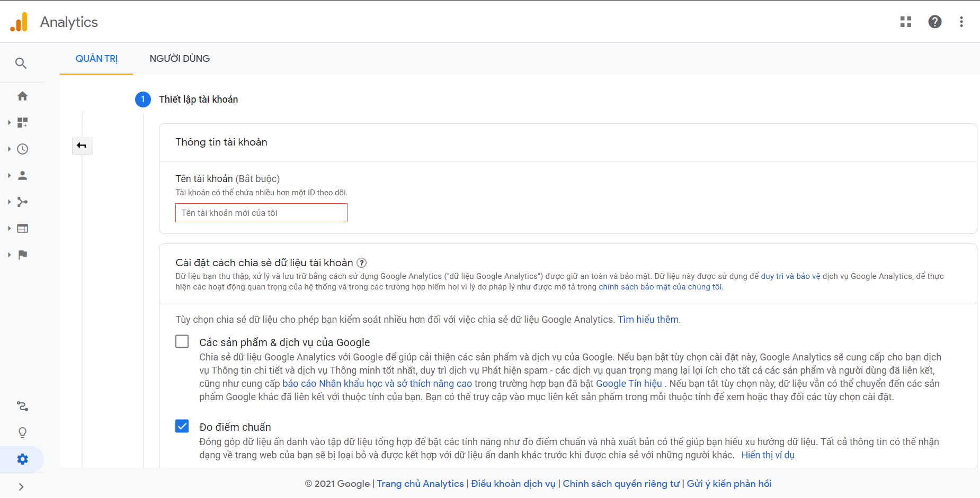Open the Conversions flag icon
Image resolution: width=980 pixels, height=498 pixels.
(x=22, y=255)
